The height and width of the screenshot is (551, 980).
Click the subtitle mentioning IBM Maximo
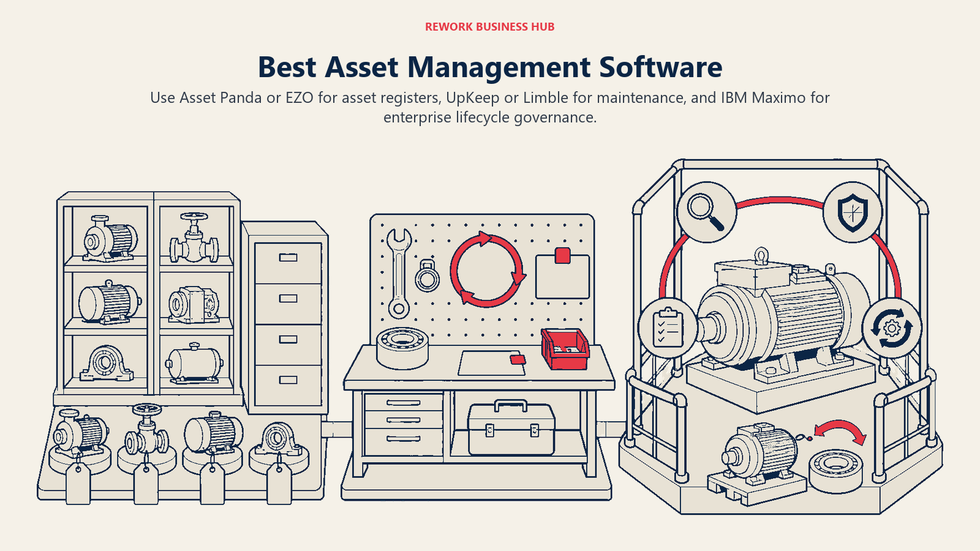(490, 107)
